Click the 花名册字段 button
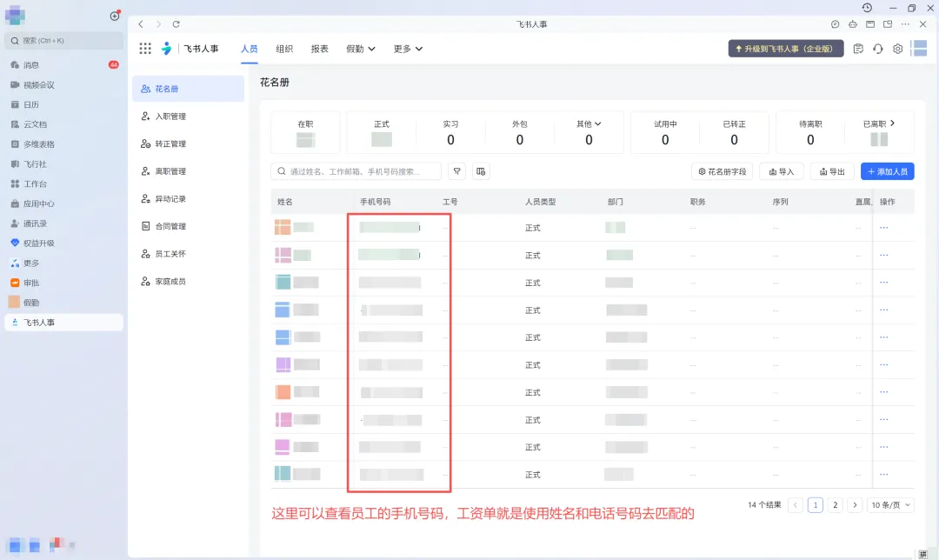 723,171
